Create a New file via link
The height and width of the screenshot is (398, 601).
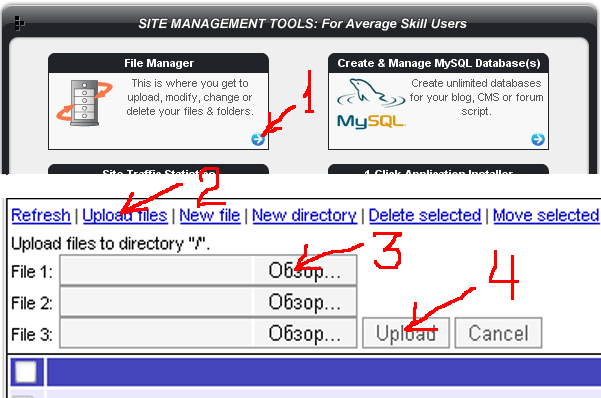210,215
